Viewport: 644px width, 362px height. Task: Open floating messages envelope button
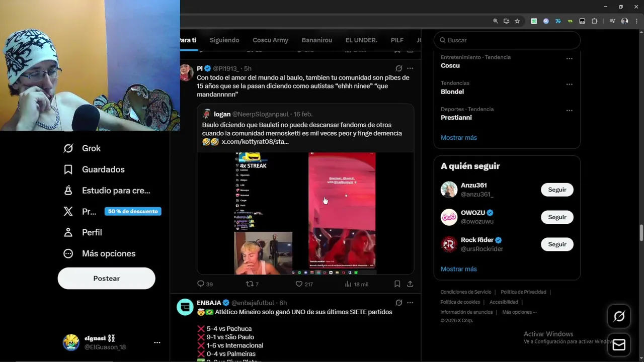tap(619, 345)
